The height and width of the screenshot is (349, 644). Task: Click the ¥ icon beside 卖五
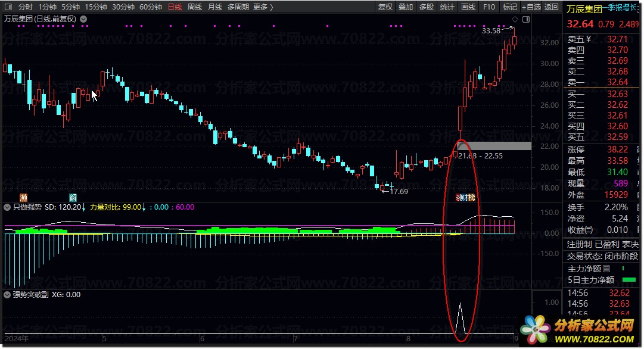click(589, 39)
